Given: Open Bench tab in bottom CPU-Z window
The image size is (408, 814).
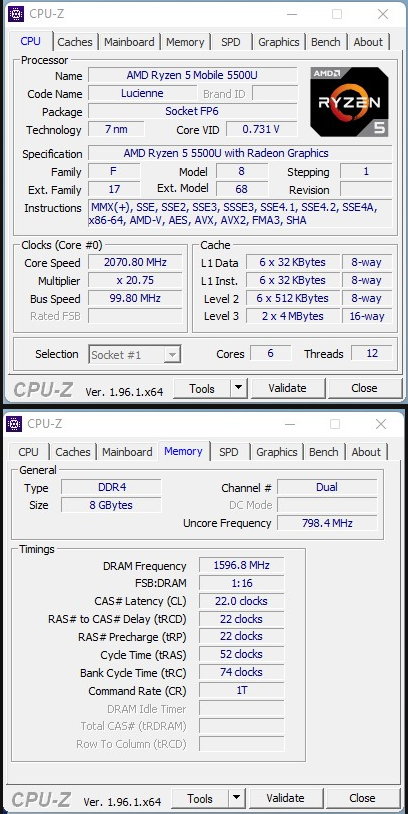Looking at the screenshot, I should [x=323, y=452].
